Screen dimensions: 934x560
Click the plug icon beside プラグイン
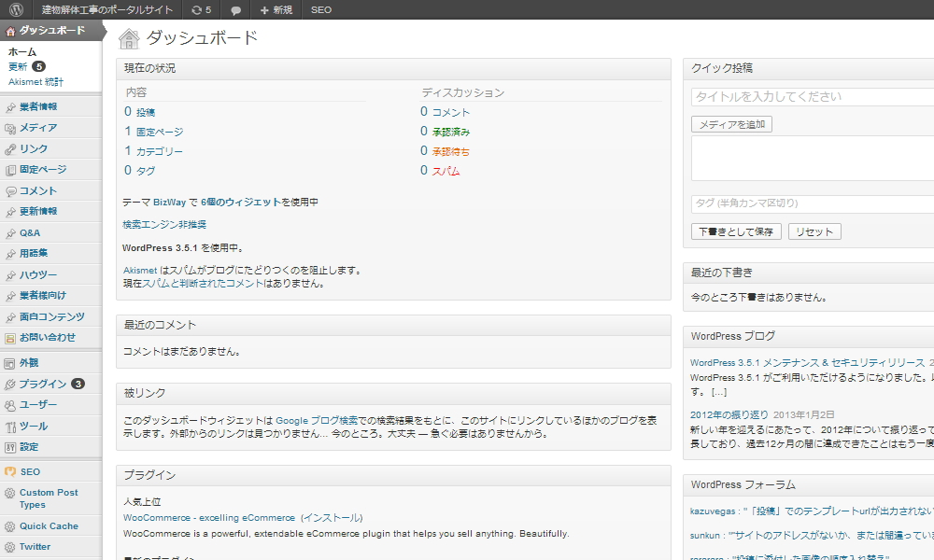tap(10, 385)
